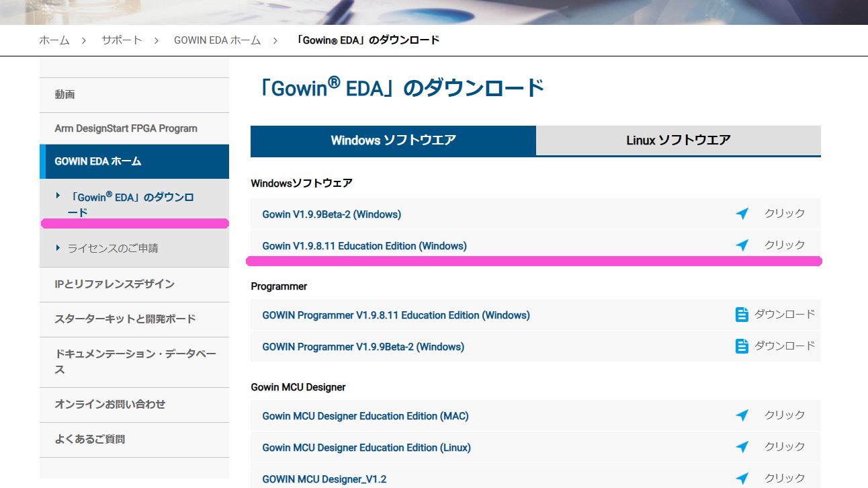The width and height of the screenshot is (868, 488).
Task: Click the Programmer section heading
Action: tap(279, 286)
